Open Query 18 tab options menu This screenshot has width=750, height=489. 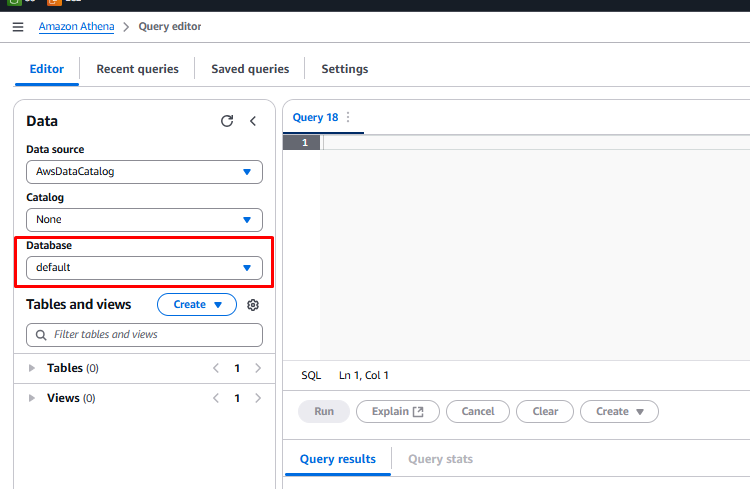pyautogui.click(x=348, y=117)
